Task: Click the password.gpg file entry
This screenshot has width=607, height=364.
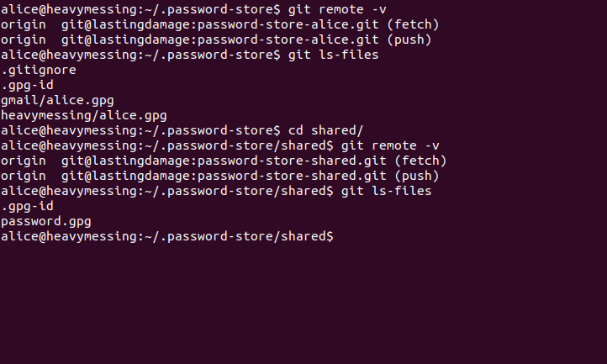Action: tap(46, 221)
